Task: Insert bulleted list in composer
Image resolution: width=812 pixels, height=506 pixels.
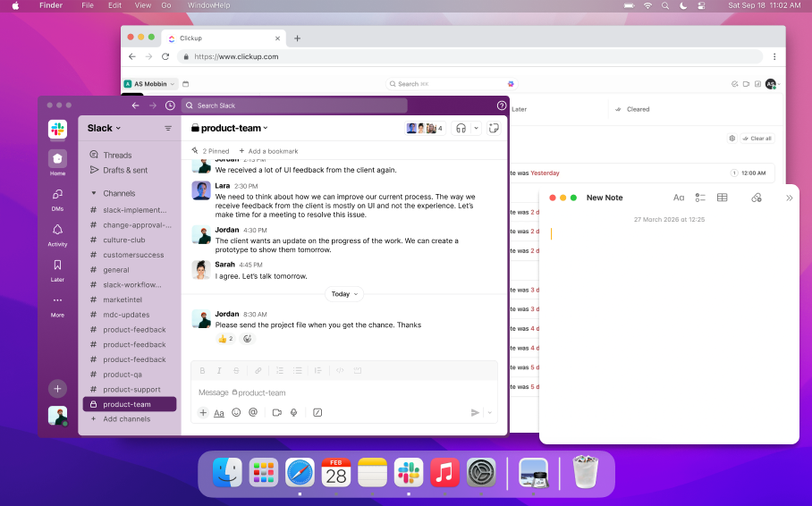Action: tap(297, 370)
